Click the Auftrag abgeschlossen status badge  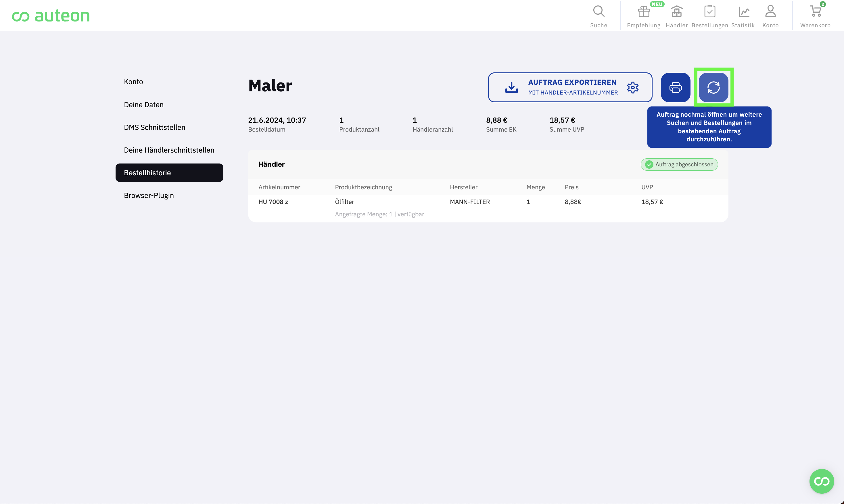679,164
